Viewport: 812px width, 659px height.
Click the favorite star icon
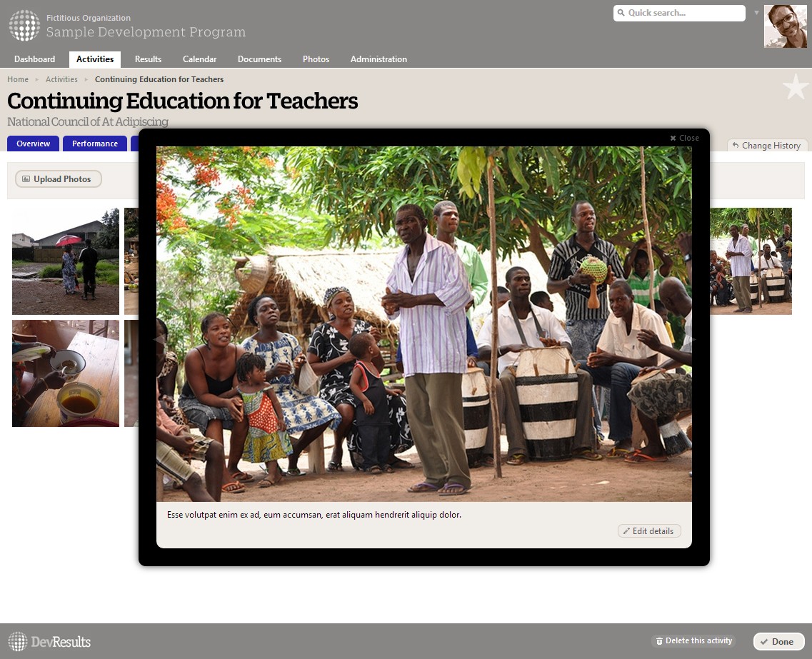pos(795,87)
